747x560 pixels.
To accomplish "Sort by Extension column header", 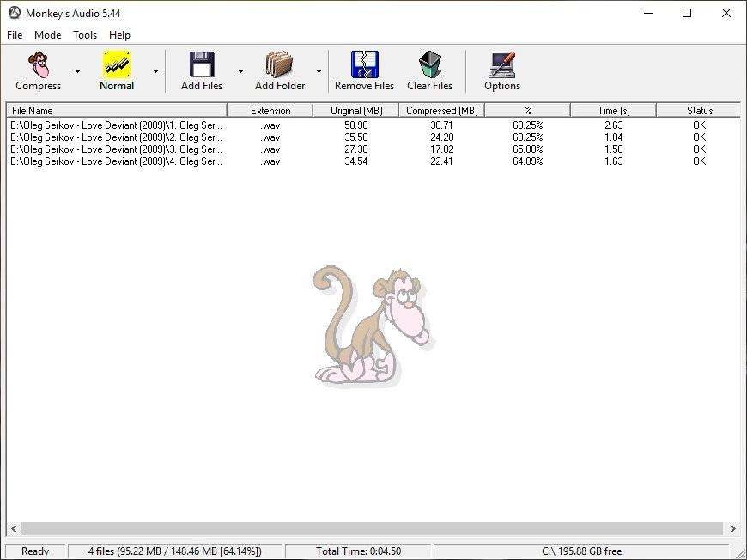I will 270,110.
